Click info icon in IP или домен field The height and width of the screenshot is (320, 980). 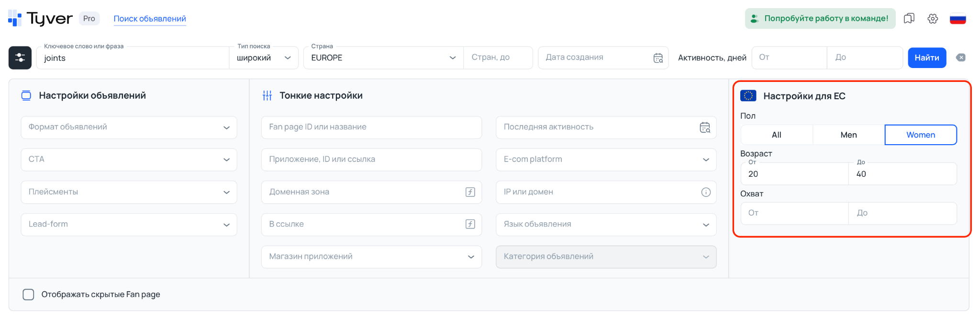coord(706,192)
